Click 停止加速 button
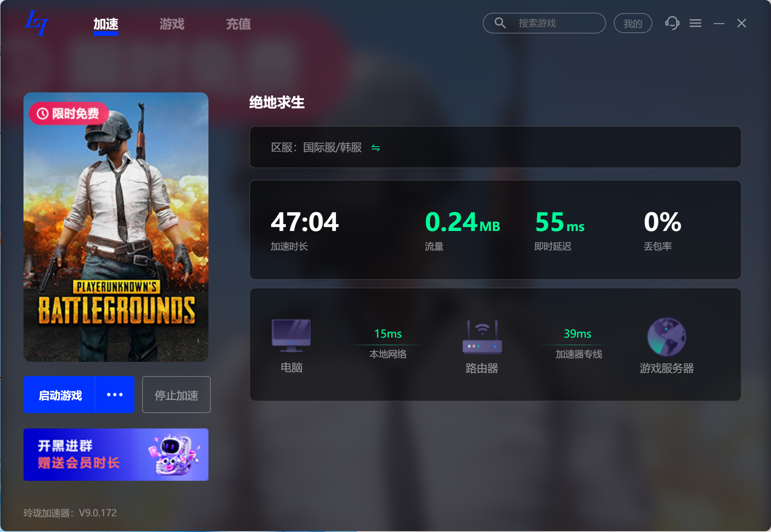 tap(176, 395)
